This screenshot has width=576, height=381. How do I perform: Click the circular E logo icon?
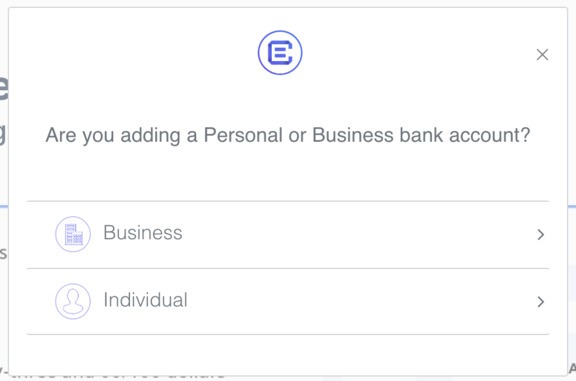tap(280, 53)
